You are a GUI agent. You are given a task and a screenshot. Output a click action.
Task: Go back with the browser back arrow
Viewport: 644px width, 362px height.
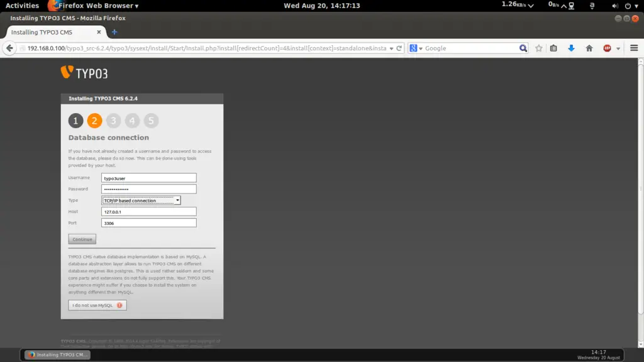(9, 48)
